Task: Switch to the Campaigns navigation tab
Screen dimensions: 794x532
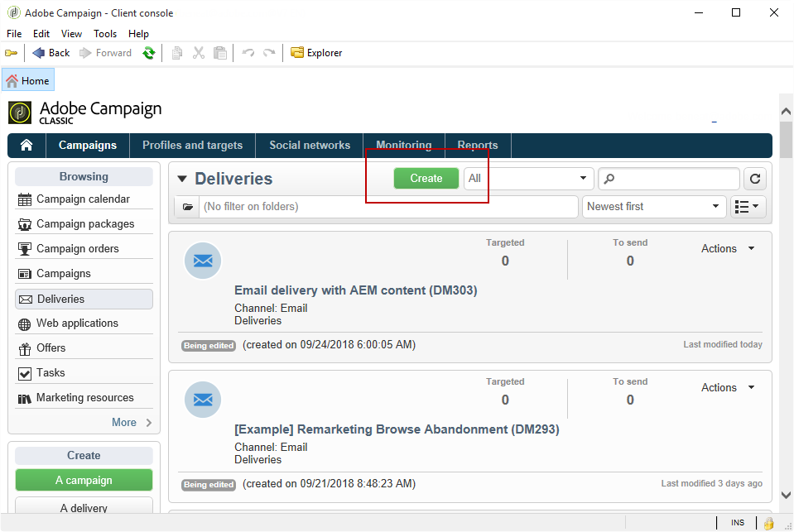Action: (88, 146)
